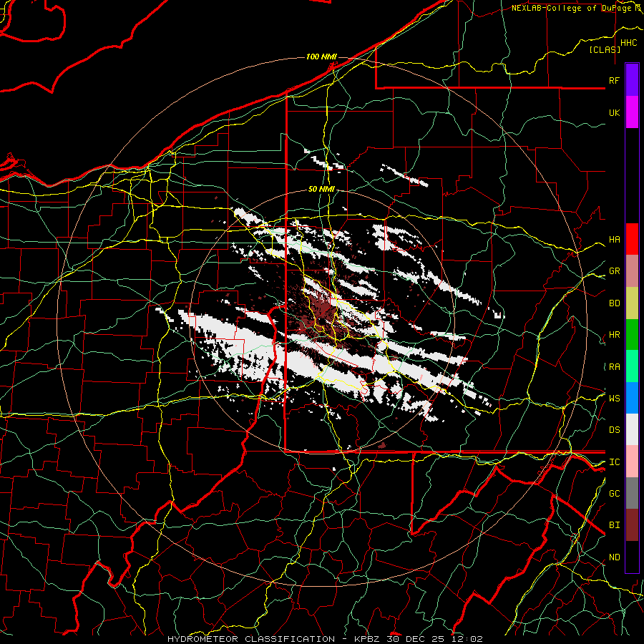This screenshot has height=644, width=644.
Task: Click the 'WS' legend label
Action: [614, 398]
